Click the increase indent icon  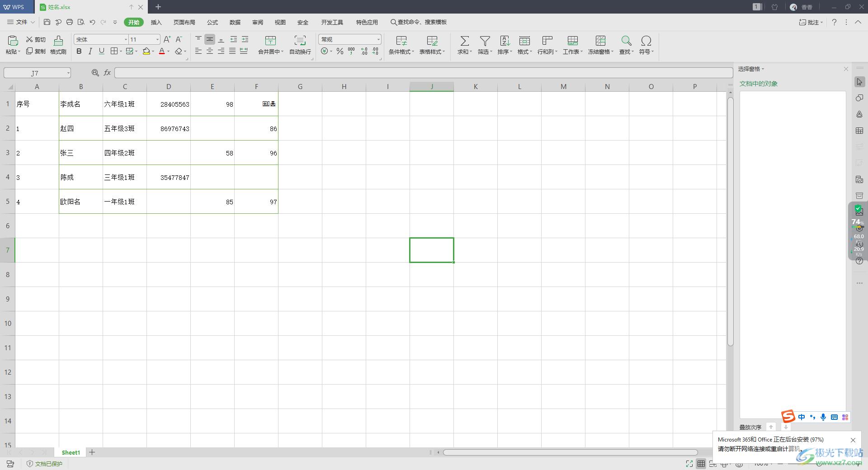tap(245, 39)
